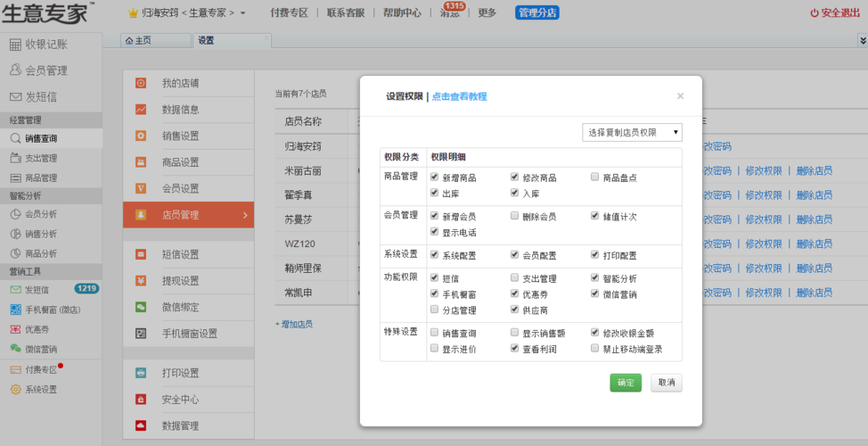
Task: Open 收银记账 from the sidebar
Action: (x=38, y=45)
